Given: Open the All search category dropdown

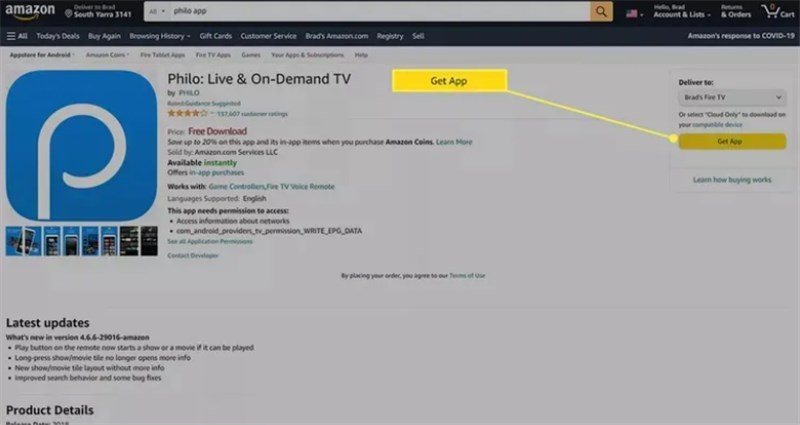Looking at the screenshot, I should pos(157,11).
